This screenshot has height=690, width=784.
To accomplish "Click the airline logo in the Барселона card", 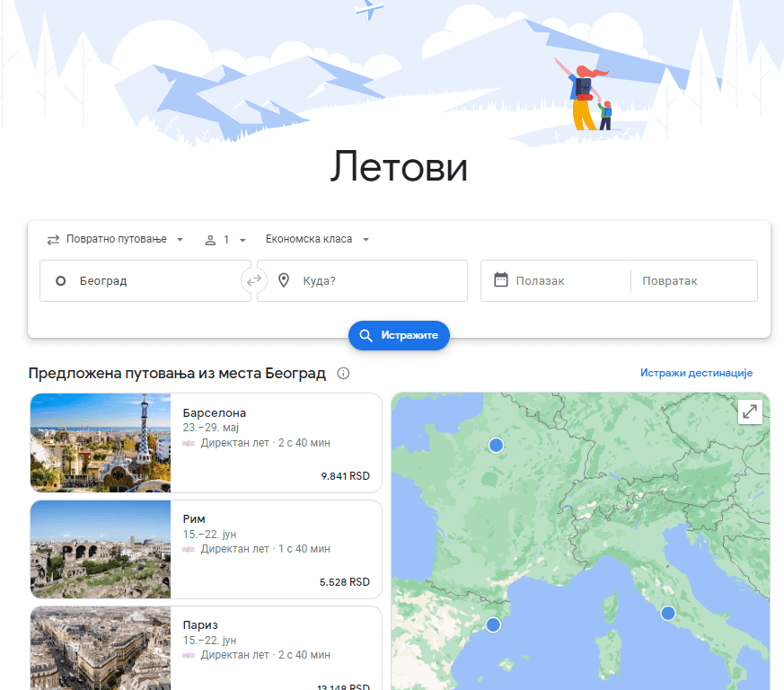I will pyautogui.click(x=189, y=443).
